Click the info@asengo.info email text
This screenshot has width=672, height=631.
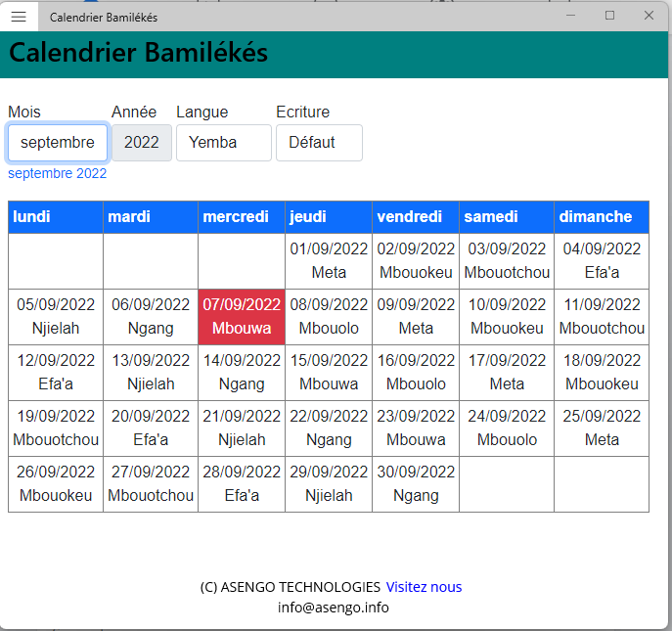[x=334, y=608]
